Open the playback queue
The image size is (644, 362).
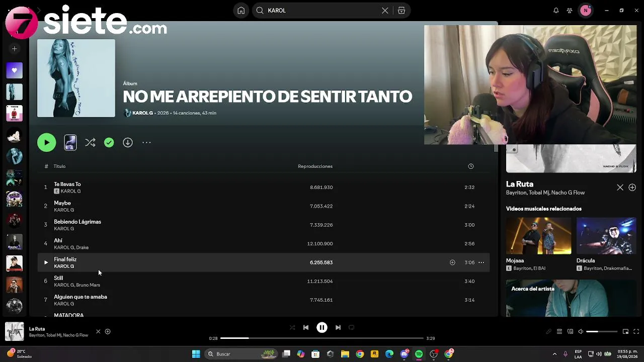point(559,332)
